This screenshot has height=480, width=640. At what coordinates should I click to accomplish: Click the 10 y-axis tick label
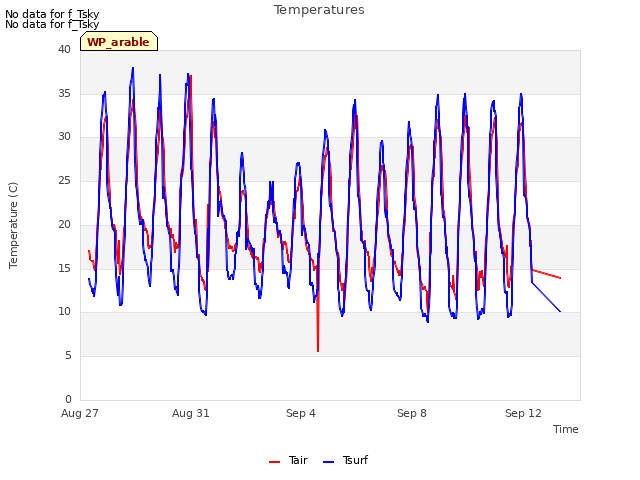64,312
